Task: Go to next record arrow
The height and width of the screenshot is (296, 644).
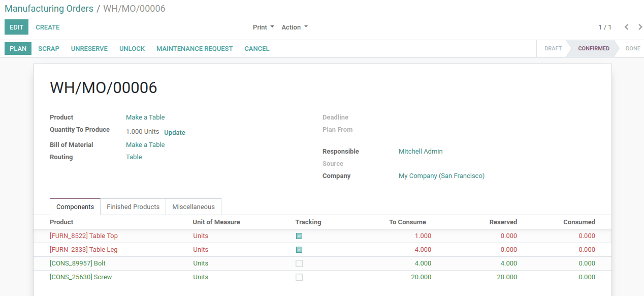Action: 639,27
